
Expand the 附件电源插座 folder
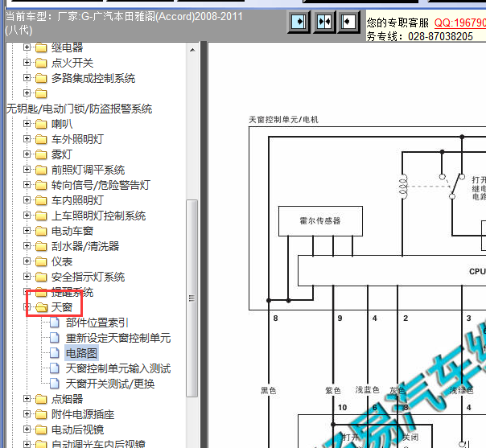(27, 414)
